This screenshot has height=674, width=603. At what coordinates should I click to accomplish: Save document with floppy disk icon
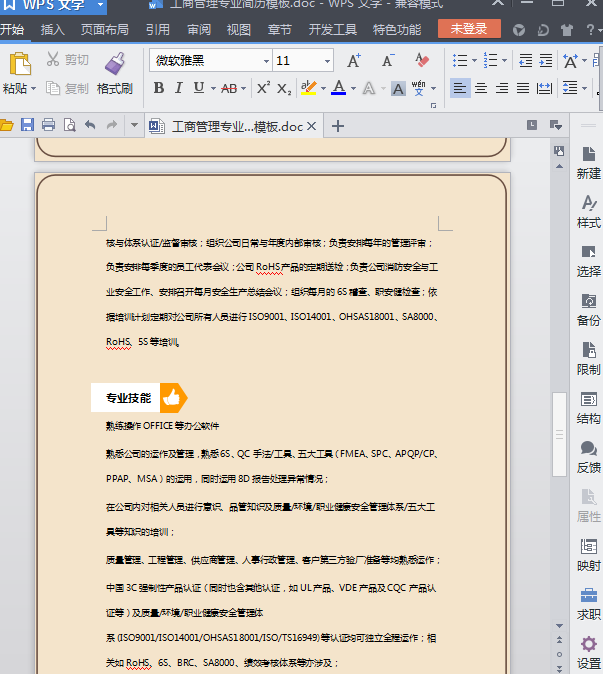tap(27, 125)
